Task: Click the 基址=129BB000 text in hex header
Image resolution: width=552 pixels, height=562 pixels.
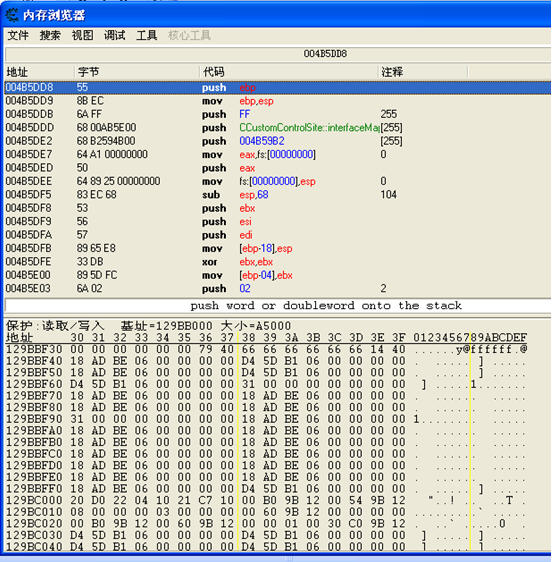Action: pyautogui.click(x=166, y=326)
